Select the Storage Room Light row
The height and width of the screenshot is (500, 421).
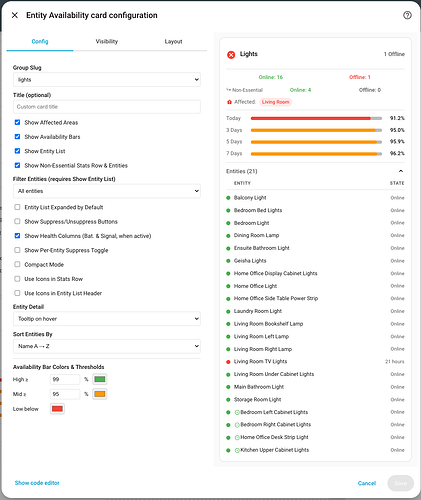[x=315, y=400]
